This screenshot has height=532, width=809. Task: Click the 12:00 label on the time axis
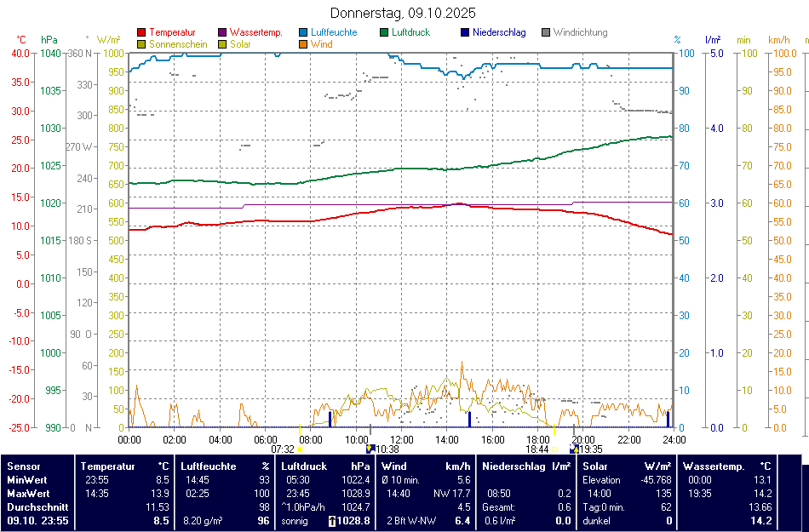coord(402,439)
